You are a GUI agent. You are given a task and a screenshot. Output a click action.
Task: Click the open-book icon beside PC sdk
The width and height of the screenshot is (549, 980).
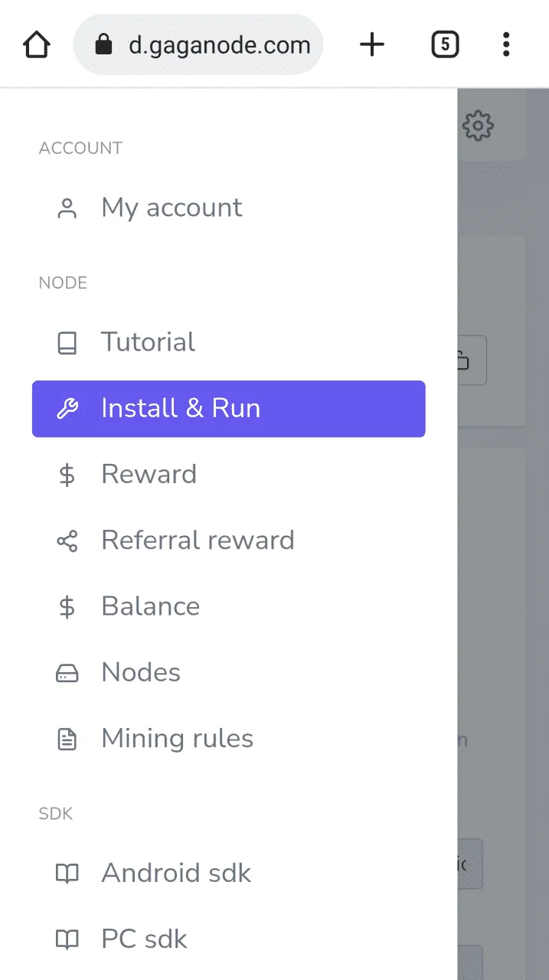(x=67, y=939)
